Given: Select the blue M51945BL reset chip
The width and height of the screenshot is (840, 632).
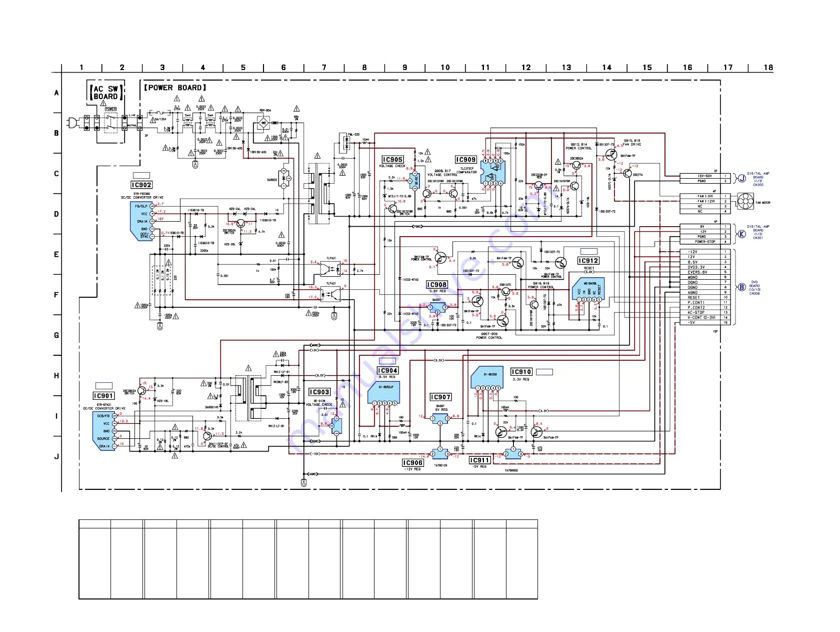Looking at the screenshot, I should (x=588, y=289).
